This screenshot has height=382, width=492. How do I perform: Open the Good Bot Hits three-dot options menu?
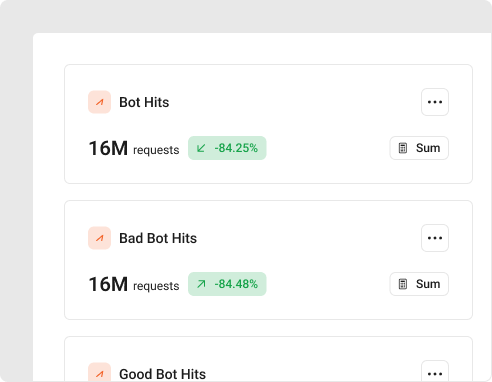[x=435, y=371]
